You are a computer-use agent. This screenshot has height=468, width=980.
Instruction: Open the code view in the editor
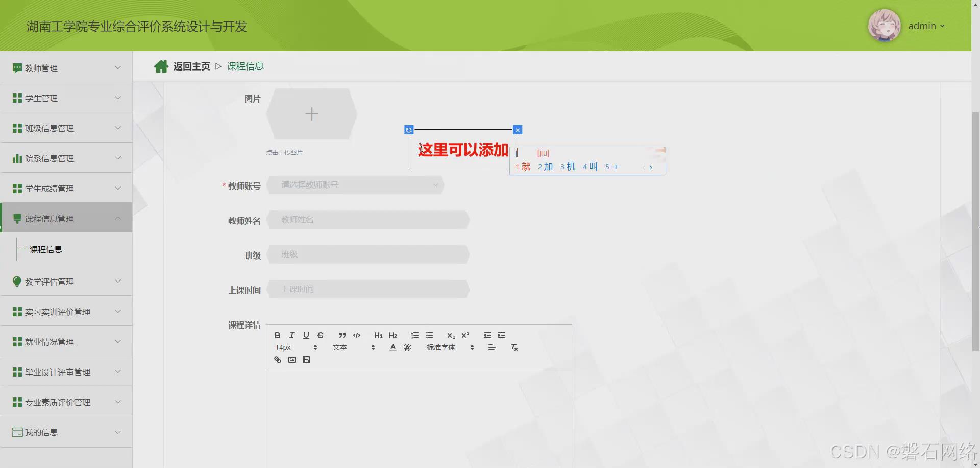[x=356, y=335]
